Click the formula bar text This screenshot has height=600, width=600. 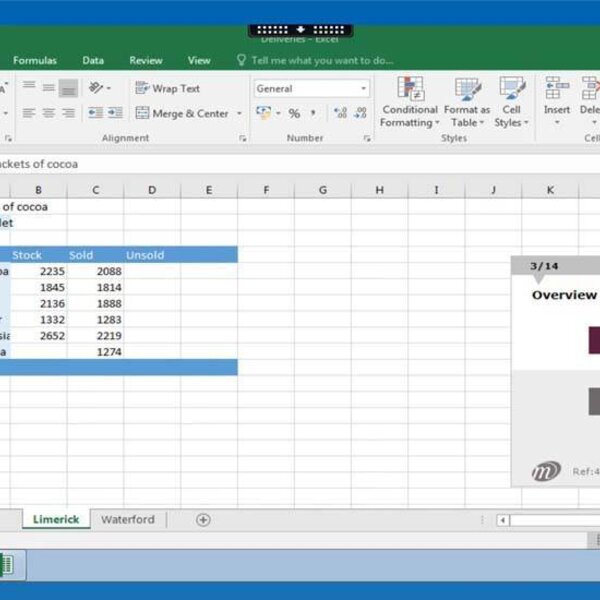[39, 164]
